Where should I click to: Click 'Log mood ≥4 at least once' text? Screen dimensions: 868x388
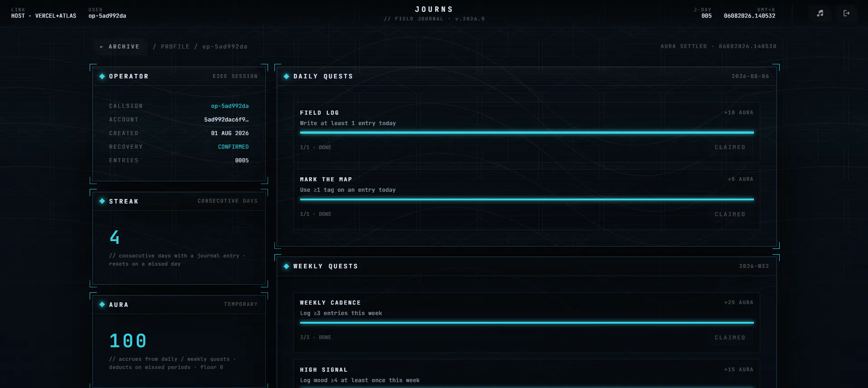point(360,380)
